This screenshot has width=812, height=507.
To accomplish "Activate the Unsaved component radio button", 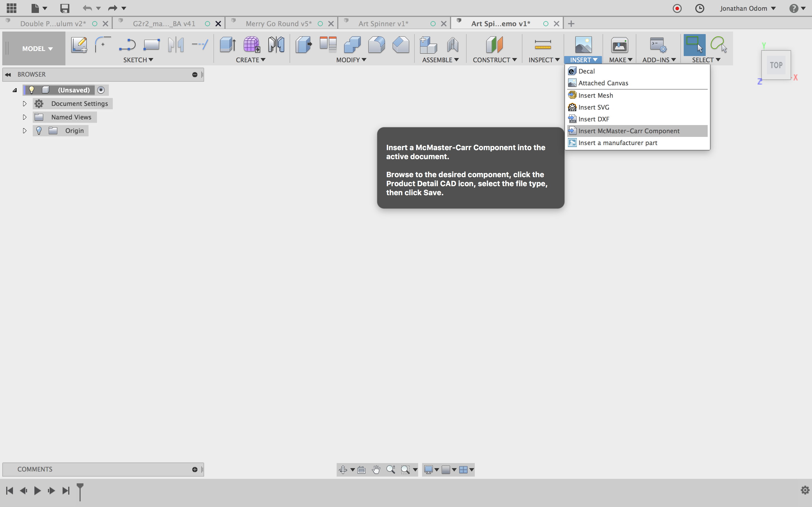I will pos(101,90).
